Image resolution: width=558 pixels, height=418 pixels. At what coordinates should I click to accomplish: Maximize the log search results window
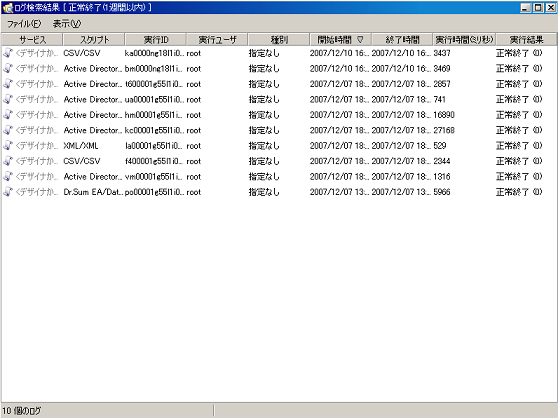click(538, 7)
